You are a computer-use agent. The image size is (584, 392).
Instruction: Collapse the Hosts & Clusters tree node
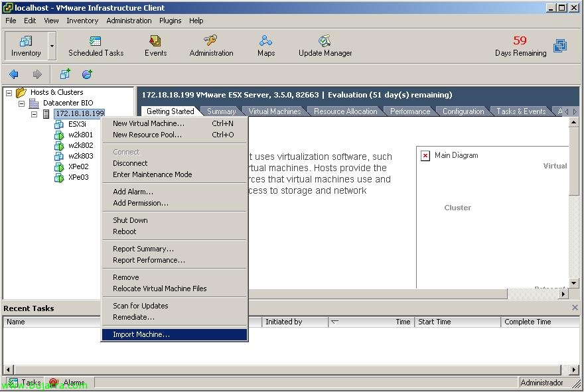point(9,93)
